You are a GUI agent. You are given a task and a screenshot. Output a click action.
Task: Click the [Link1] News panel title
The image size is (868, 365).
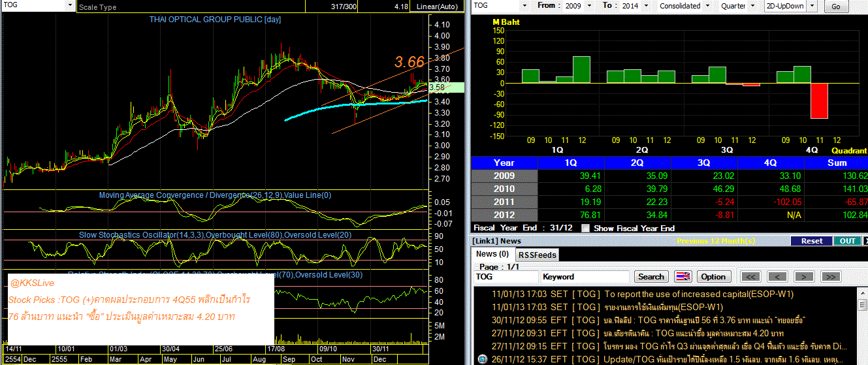(497, 241)
